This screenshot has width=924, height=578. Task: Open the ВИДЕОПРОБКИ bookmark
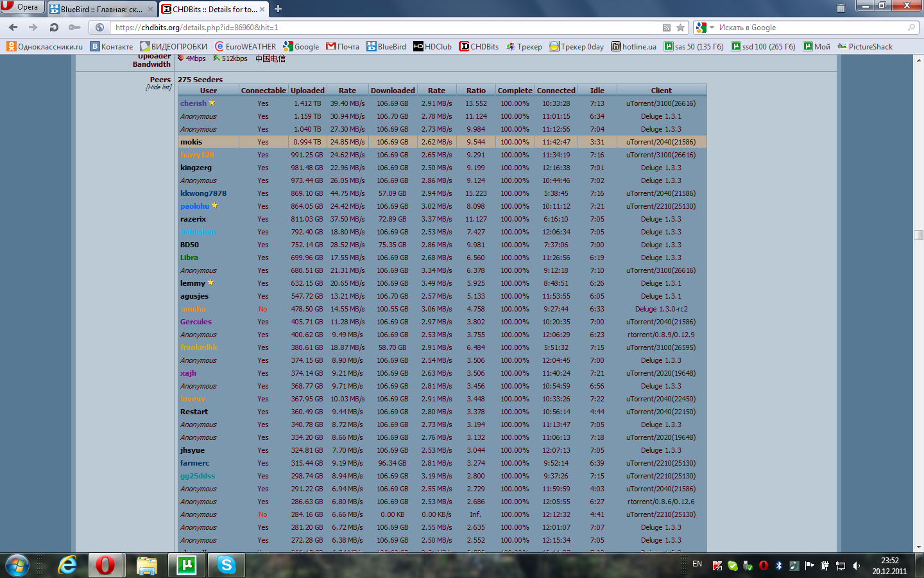(x=174, y=46)
